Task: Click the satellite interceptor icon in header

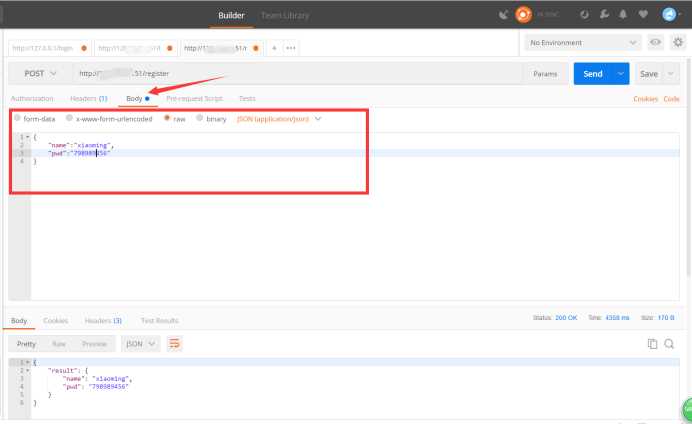Action: [504, 15]
